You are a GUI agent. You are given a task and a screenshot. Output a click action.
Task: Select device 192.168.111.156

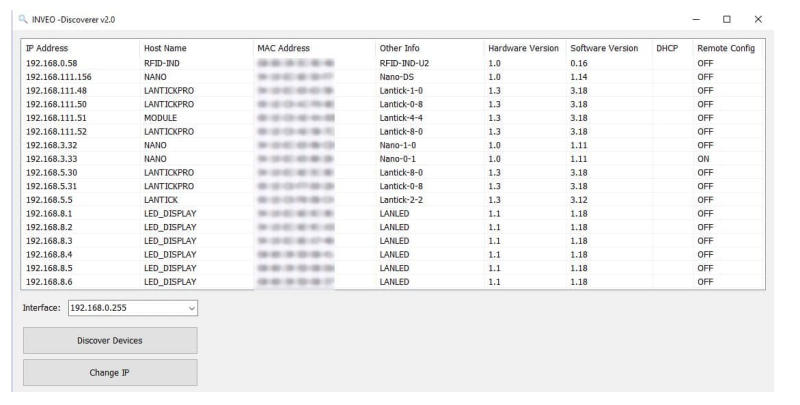pyautogui.click(x=393, y=77)
